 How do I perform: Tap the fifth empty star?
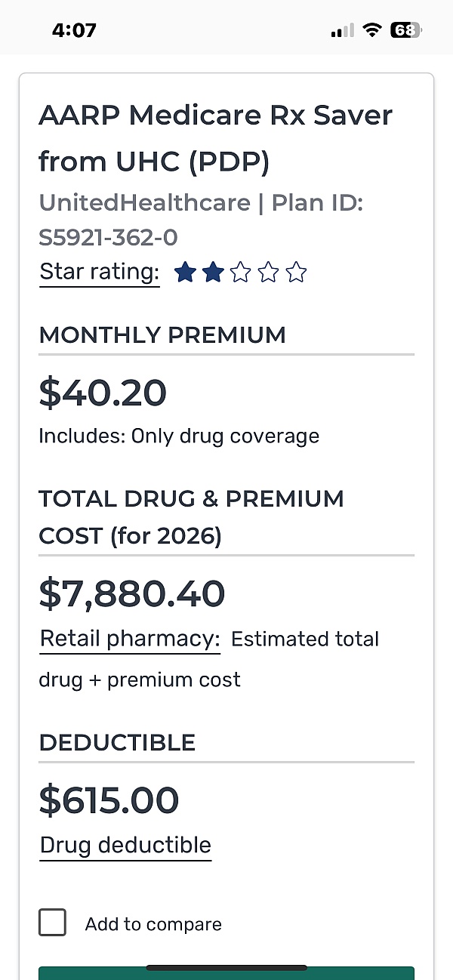click(x=297, y=273)
